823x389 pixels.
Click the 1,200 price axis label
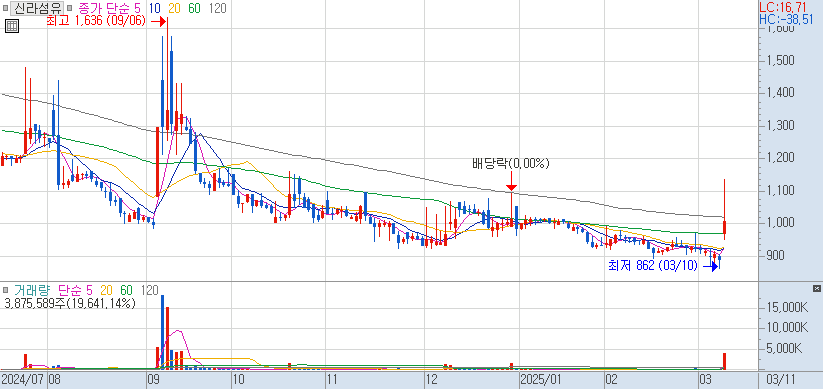(779, 158)
